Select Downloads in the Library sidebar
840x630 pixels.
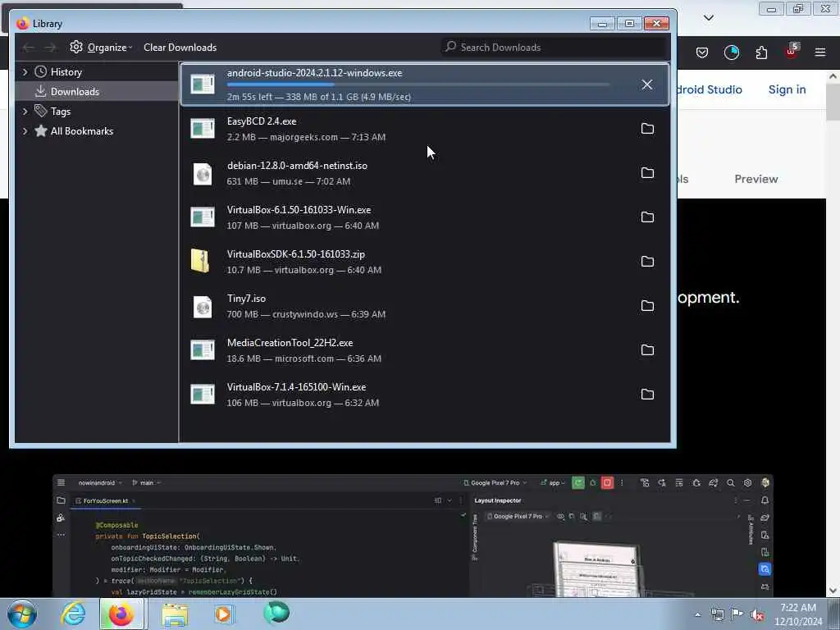point(75,92)
